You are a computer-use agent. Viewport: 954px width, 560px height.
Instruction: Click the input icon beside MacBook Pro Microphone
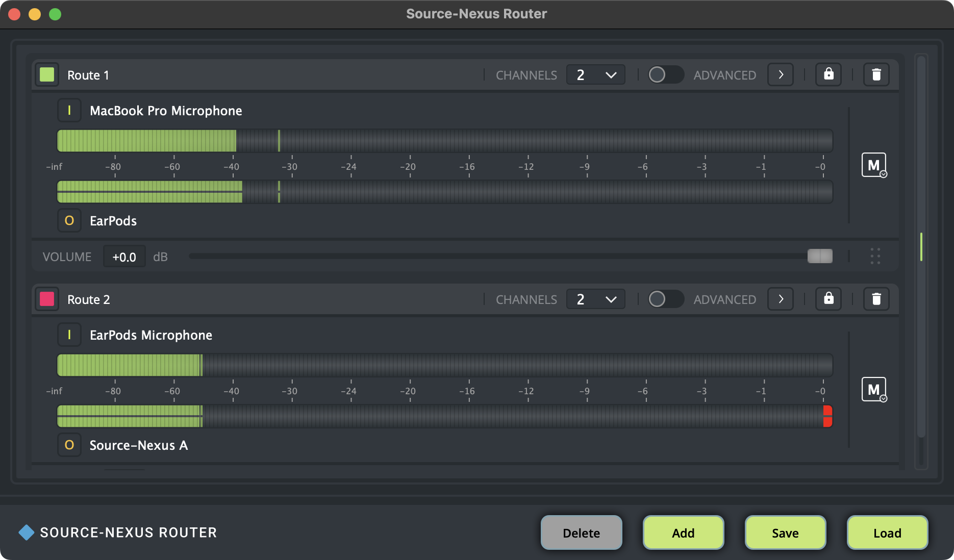[69, 110]
